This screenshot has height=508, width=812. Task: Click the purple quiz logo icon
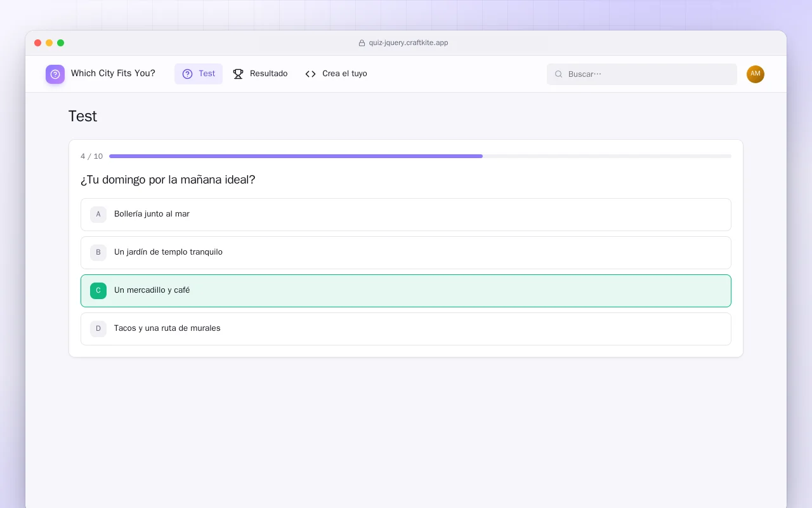pos(55,74)
